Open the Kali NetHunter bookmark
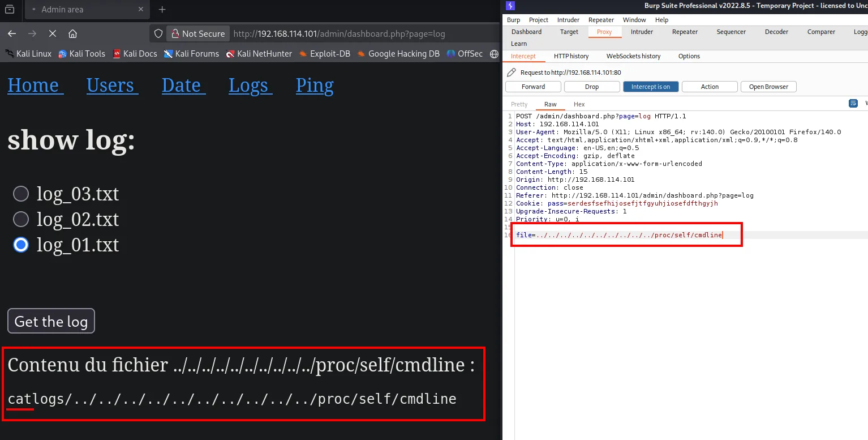Viewport: 868px width, 440px height. click(259, 54)
